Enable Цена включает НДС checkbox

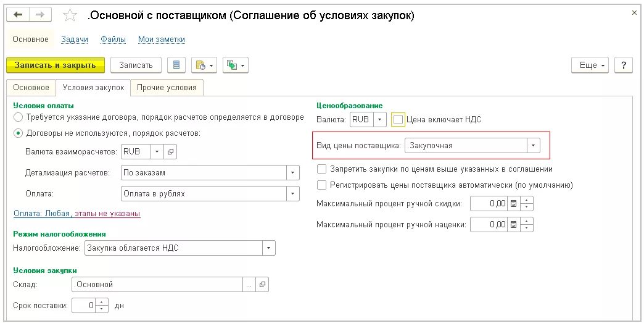click(398, 120)
